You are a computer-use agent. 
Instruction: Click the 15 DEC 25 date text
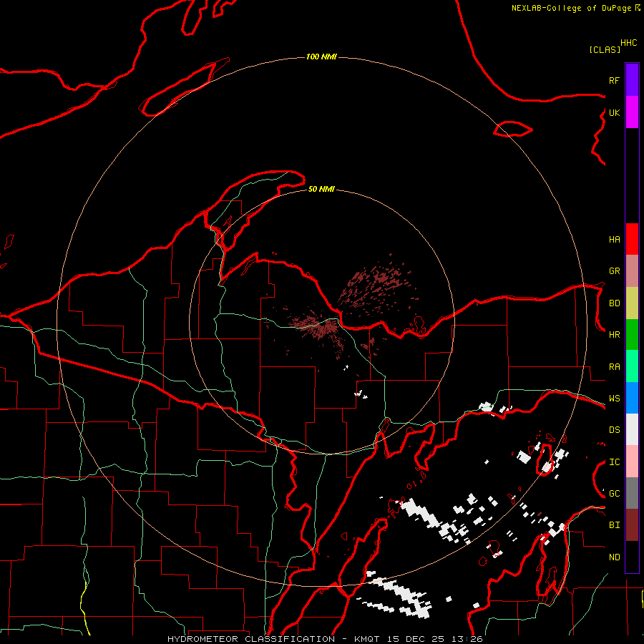pos(419,639)
